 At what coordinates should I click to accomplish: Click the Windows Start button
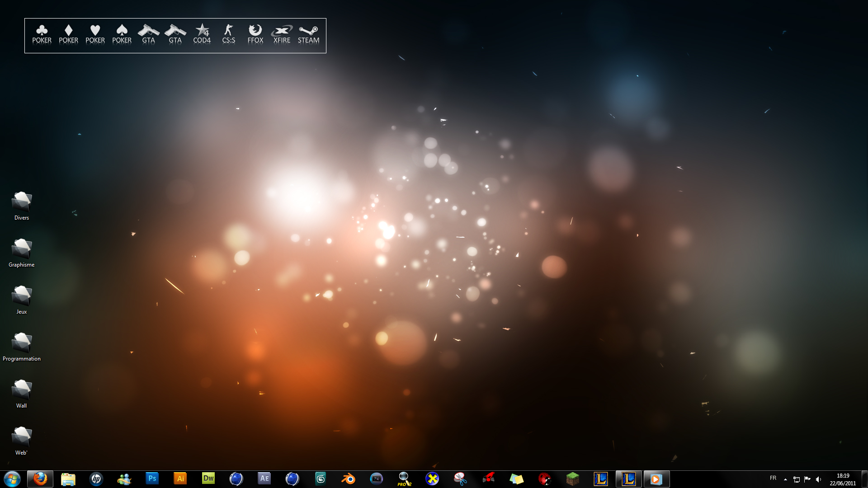[12, 479]
